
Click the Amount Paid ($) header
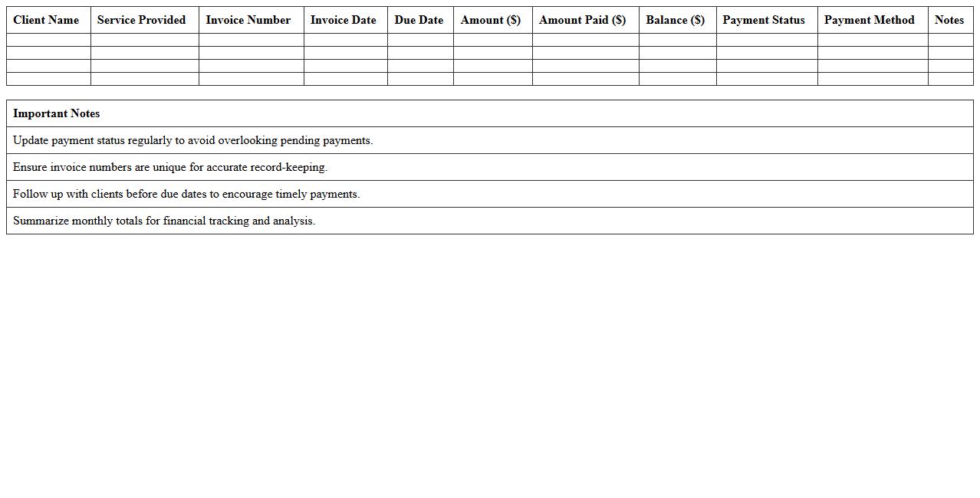tap(582, 20)
